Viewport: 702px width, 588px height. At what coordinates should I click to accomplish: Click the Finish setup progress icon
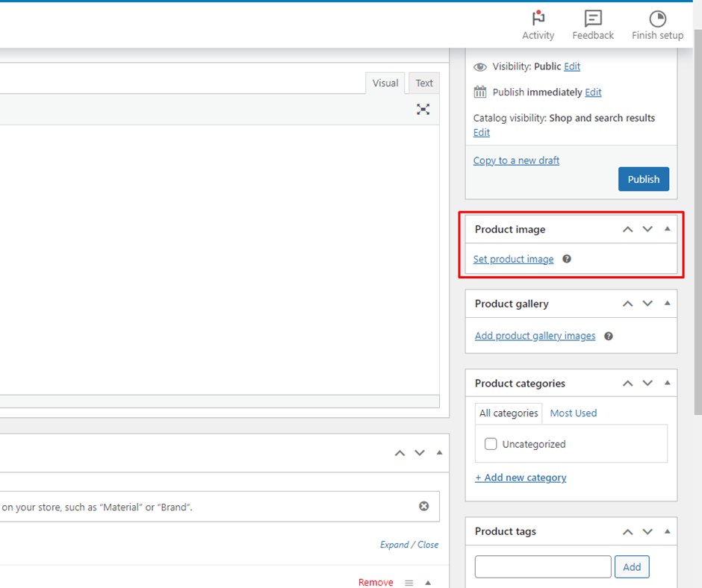coord(657,19)
